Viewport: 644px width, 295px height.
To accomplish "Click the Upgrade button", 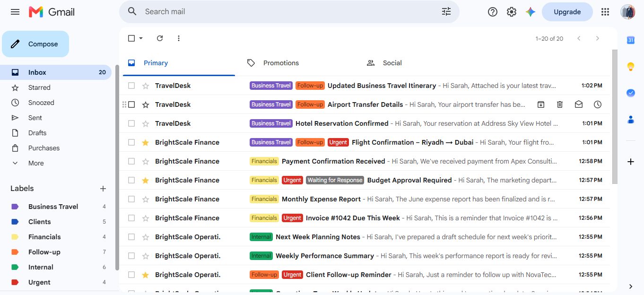I will coord(567,12).
